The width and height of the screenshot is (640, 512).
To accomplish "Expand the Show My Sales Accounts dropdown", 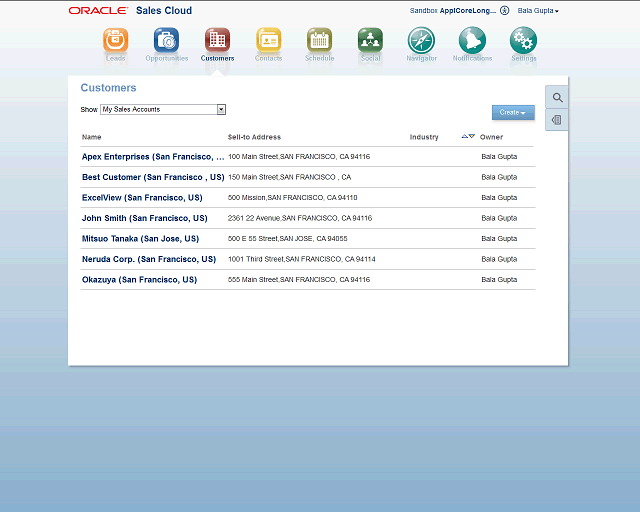I will click(x=221, y=109).
